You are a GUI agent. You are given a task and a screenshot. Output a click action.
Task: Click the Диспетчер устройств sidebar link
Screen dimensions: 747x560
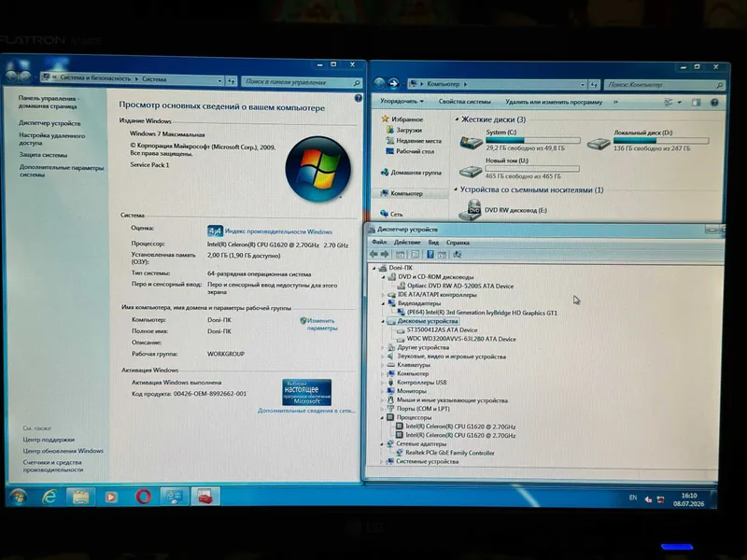pos(49,123)
